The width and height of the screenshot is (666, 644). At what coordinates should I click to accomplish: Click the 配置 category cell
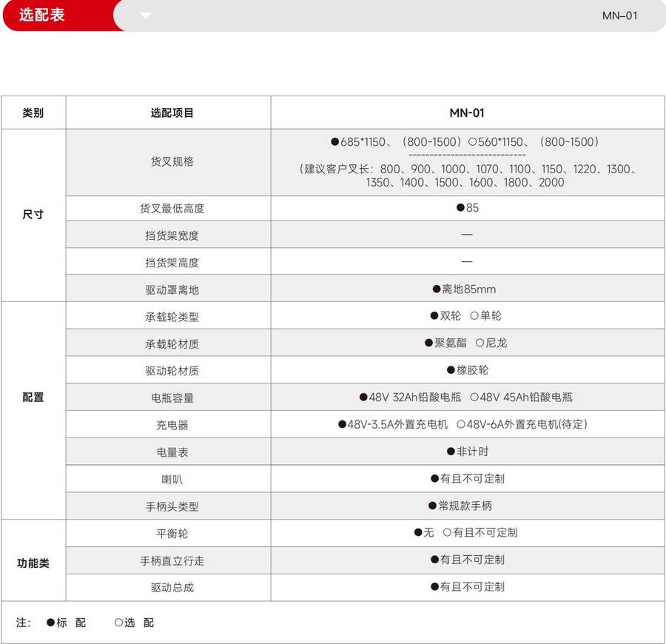pos(33,398)
